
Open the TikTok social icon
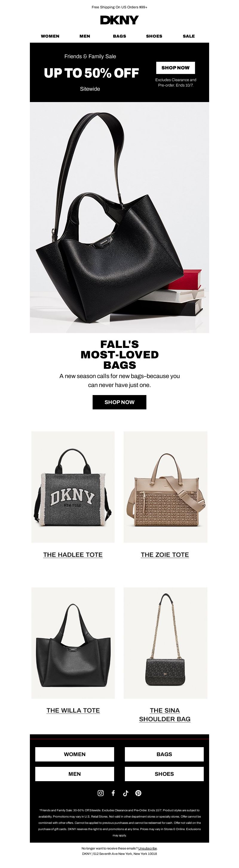click(125, 793)
